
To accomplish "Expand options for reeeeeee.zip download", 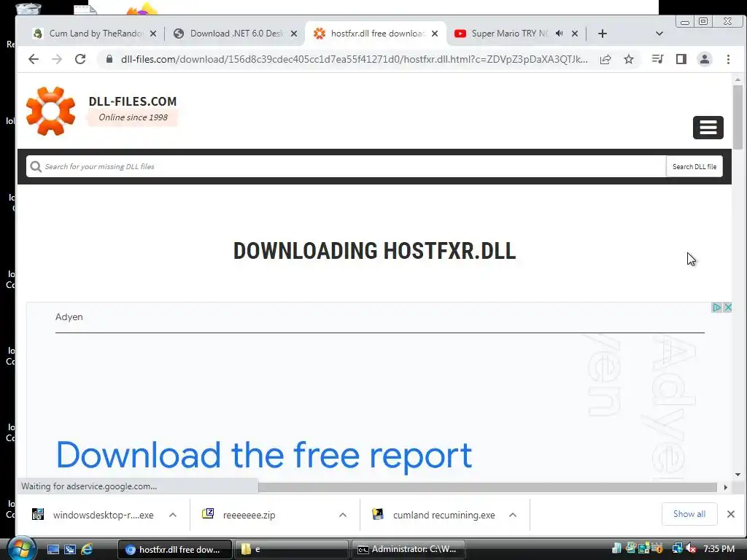I will [x=343, y=515].
